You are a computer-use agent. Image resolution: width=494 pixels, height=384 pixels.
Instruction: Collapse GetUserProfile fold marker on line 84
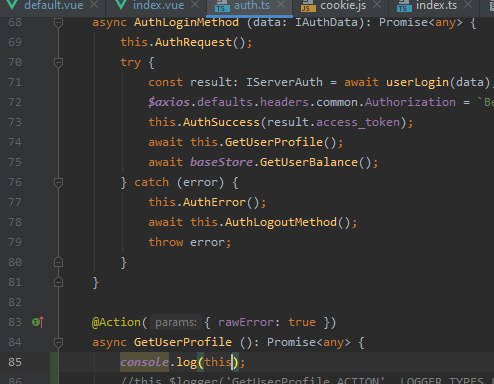58,342
